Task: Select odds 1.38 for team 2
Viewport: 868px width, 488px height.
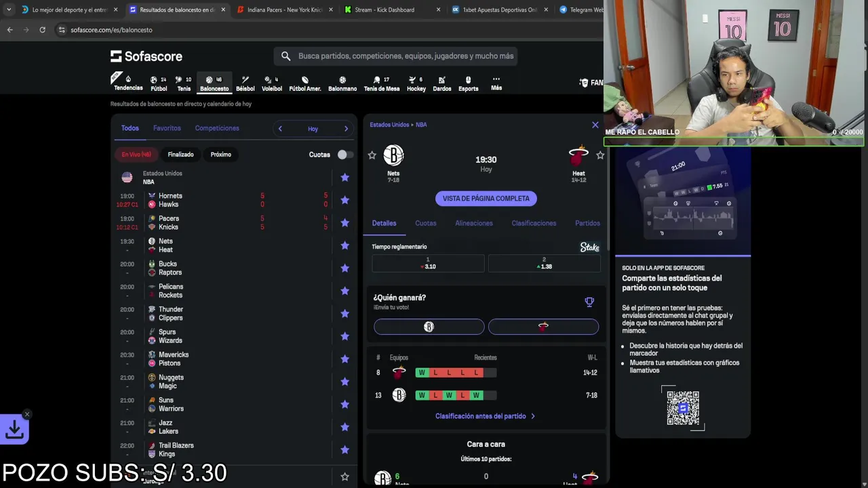Action: click(x=544, y=264)
